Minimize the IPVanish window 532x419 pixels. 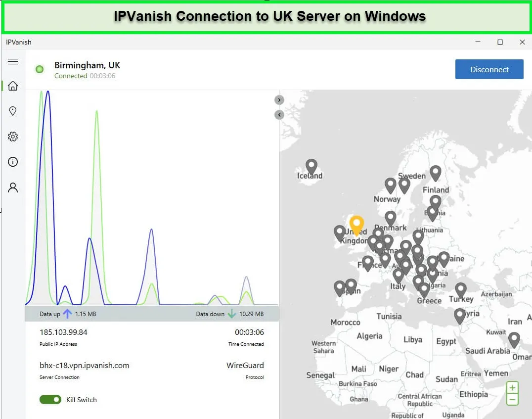478,42
